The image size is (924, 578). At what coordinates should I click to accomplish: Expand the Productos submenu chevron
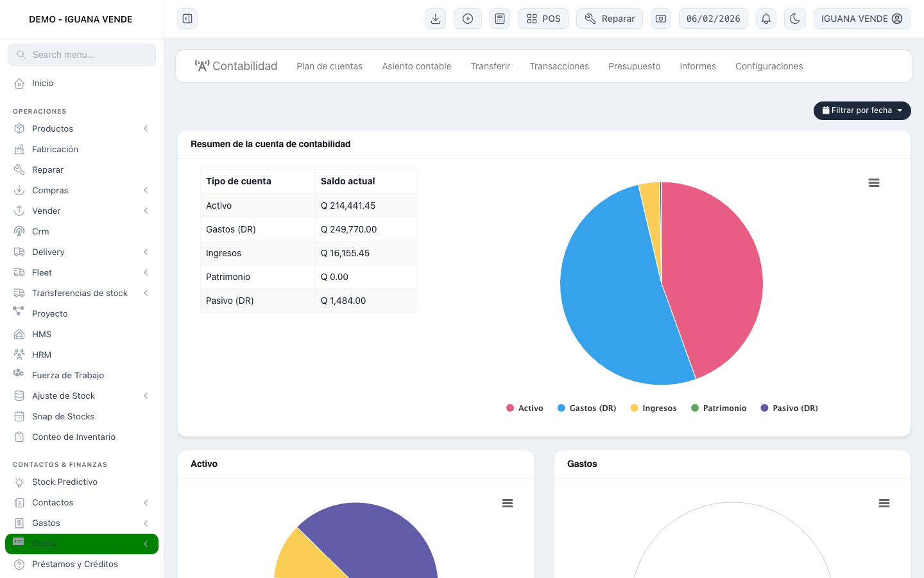tap(146, 128)
